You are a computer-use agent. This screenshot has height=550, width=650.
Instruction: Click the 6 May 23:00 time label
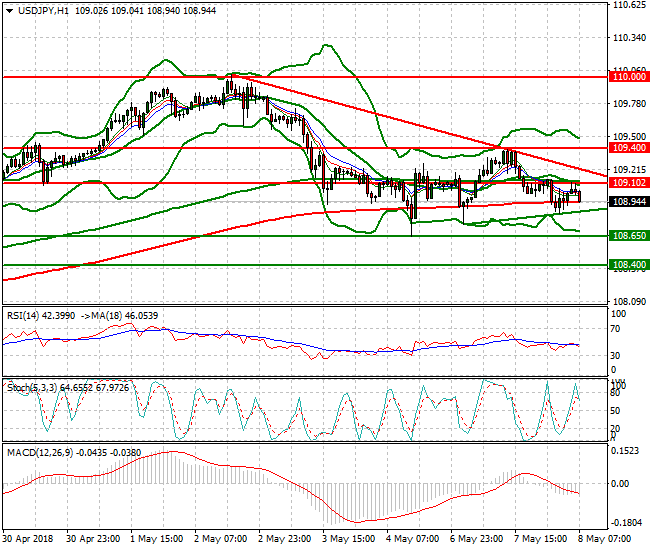476,539
